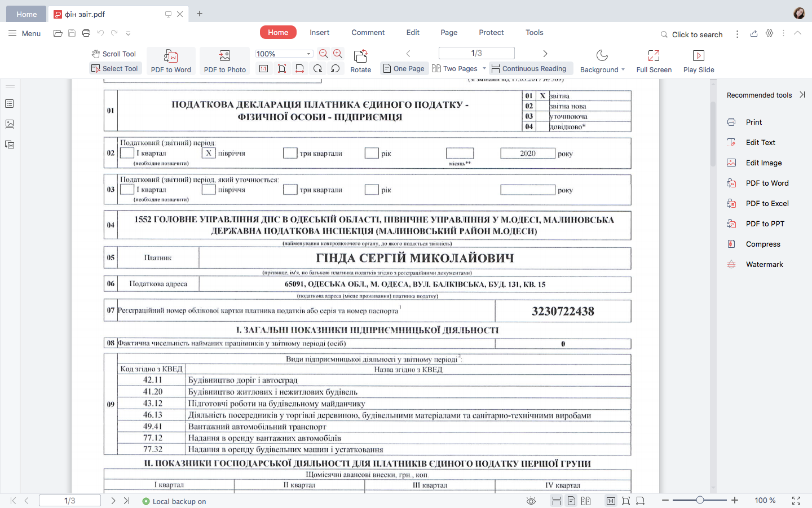
Task: Switch to One Page view
Action: click(403, 68)
